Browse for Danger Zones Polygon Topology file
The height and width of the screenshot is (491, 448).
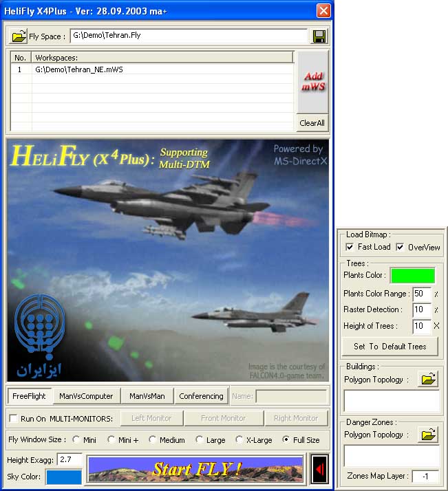(428, 435)
